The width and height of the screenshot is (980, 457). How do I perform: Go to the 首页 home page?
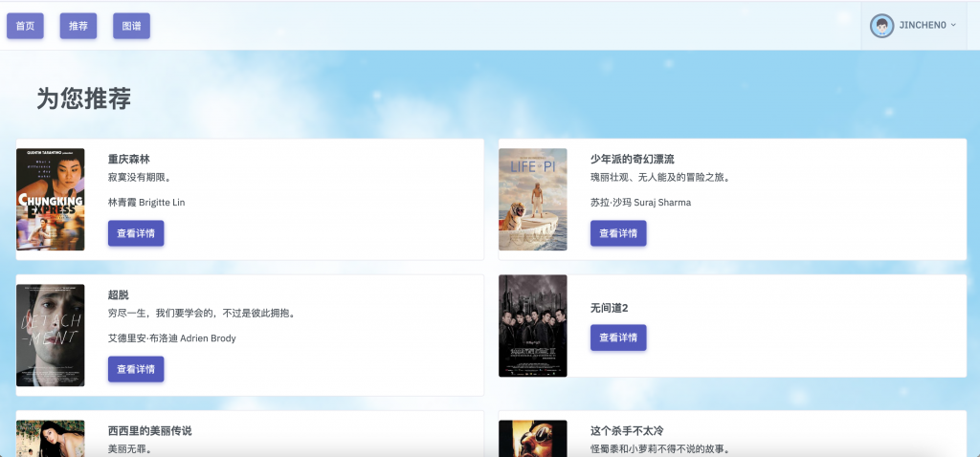25,26
